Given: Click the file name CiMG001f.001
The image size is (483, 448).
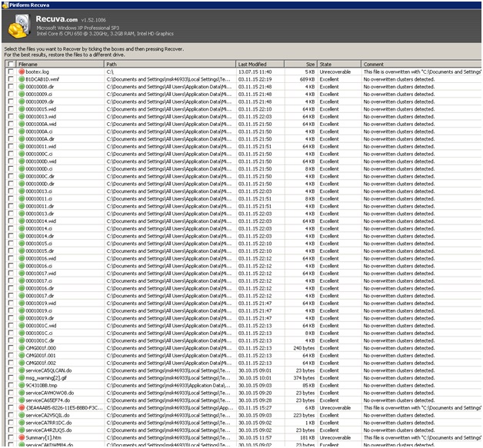Looking at the screenshot, I should point(41,355).
